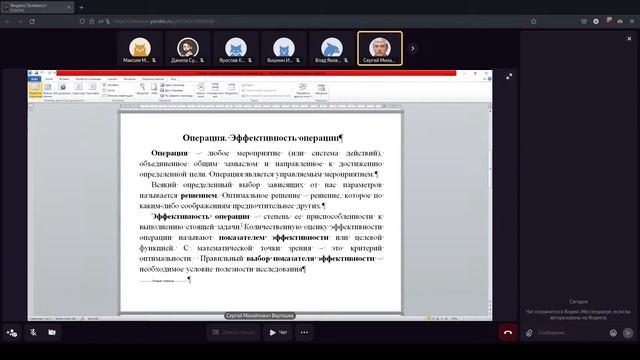Image resolution: width=640 pixels, height=360 pixels.
Task: Select participant tile Ярослав К.
Action: [236, 49]
